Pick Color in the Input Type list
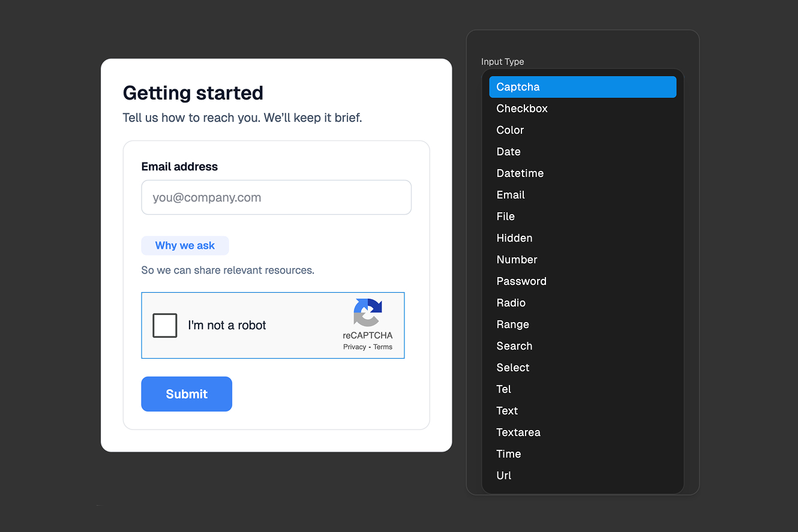798x532 pixels. (583, 130)
